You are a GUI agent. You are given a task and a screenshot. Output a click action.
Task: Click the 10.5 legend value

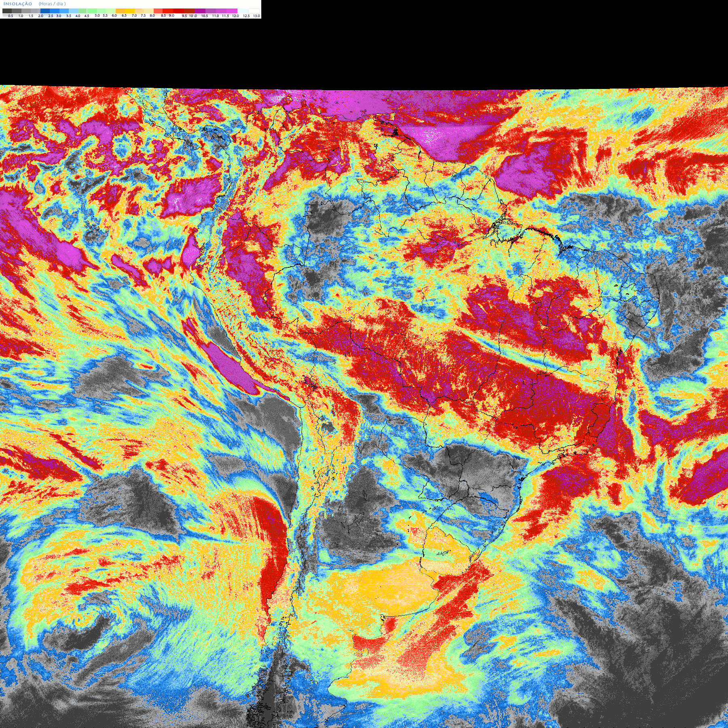coord(205,16)
